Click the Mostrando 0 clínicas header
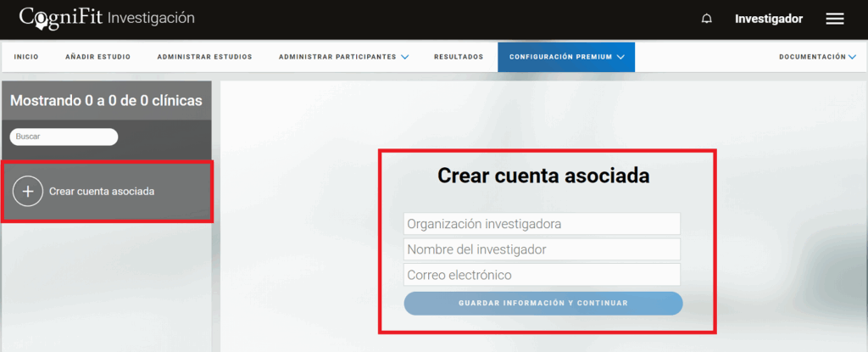Image resolution: width=868 pixels, height=352 pixels. [106, 101]
